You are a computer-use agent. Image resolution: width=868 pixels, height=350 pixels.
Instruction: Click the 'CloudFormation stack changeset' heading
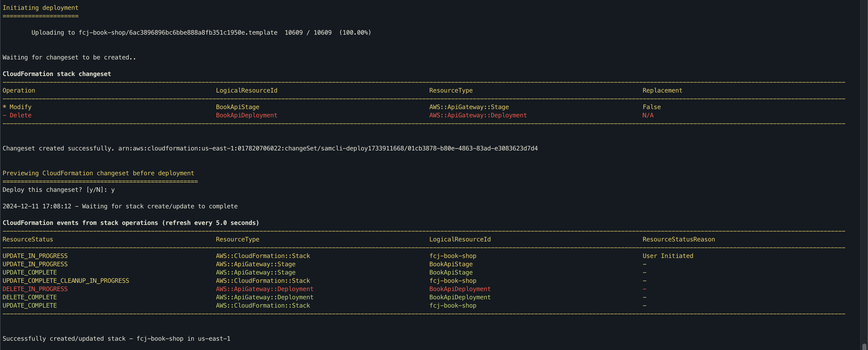point(57,74)
